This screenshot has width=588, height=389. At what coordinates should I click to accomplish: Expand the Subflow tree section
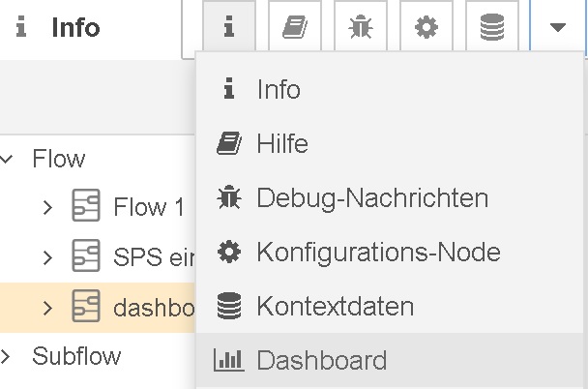point(9,356)
